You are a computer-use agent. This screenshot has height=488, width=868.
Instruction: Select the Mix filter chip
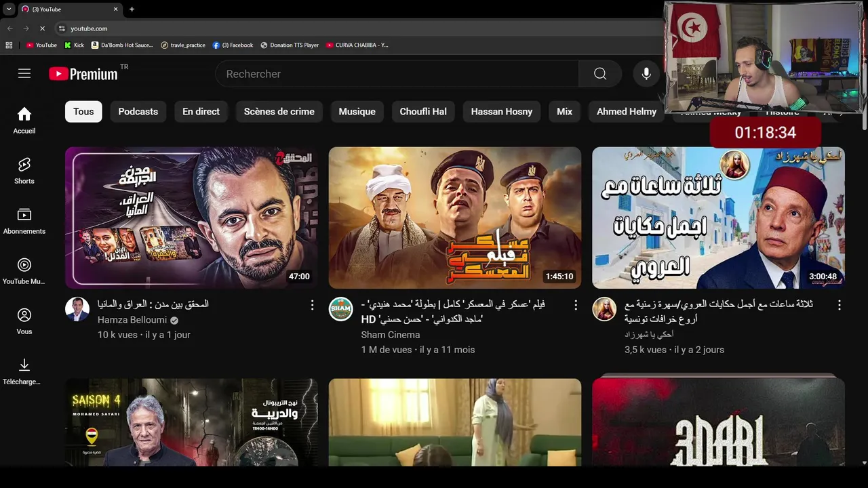pos(565,112)
